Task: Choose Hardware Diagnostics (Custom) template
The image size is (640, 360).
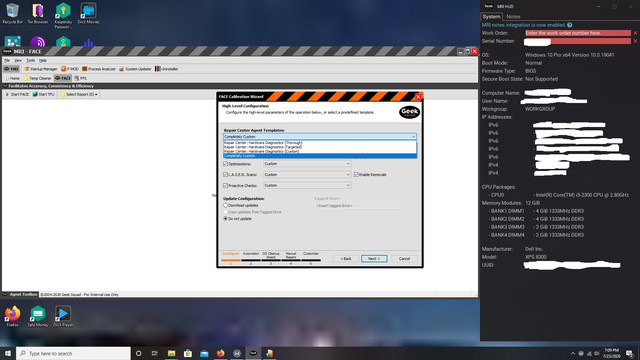Action: tap(261, 151)
